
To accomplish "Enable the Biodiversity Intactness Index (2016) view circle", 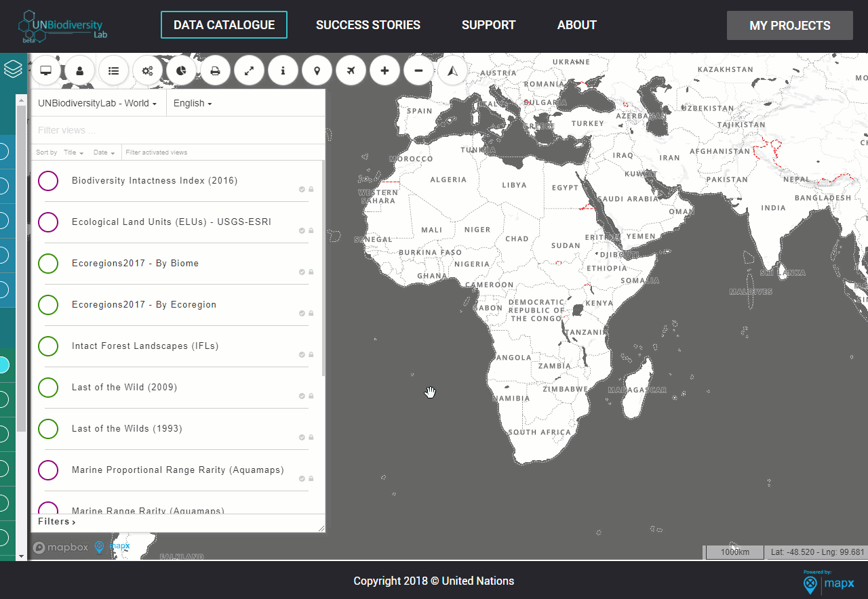I will (x=48, y=181).
